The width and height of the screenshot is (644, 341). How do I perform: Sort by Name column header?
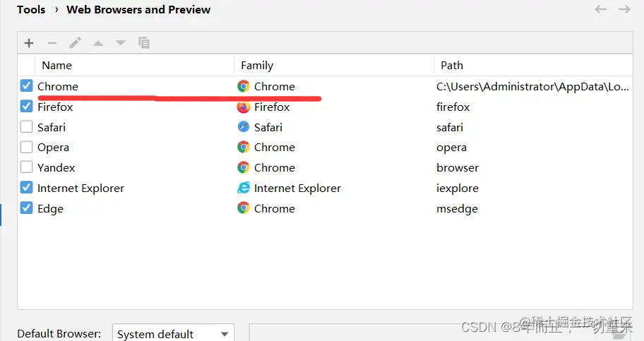click(x=135, y=66)
